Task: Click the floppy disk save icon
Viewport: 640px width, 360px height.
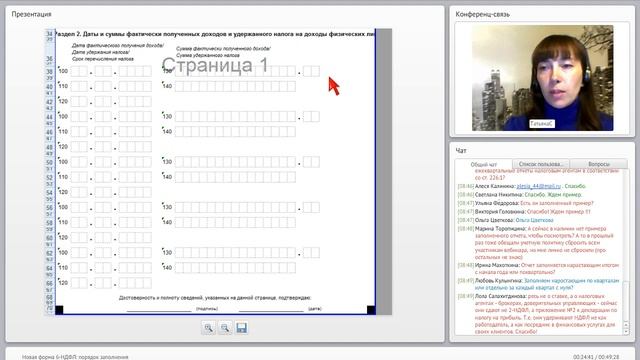Action: (x=241, y=328)
